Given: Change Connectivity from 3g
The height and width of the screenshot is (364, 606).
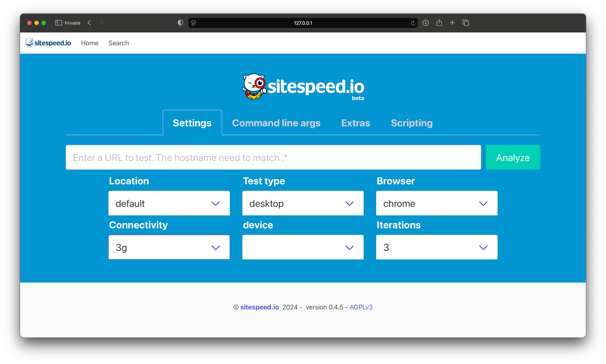Looking at the screenshot, I should point(169,247).
